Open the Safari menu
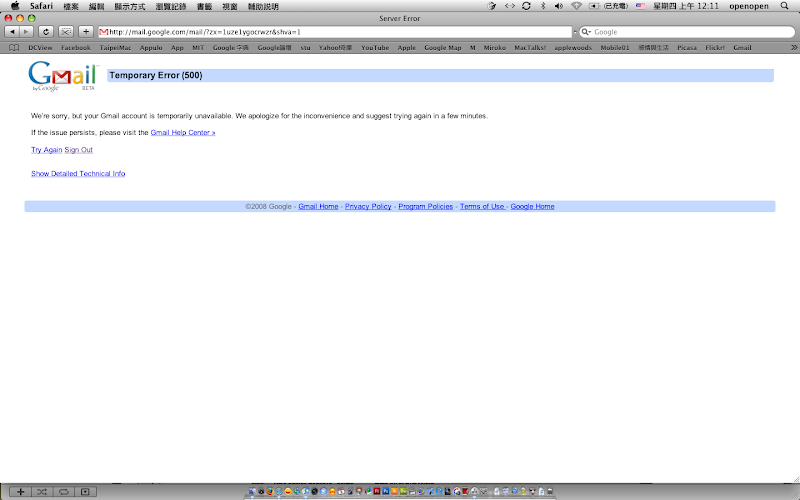The height and width of the screenshot is (500, 800). point(41,6)
